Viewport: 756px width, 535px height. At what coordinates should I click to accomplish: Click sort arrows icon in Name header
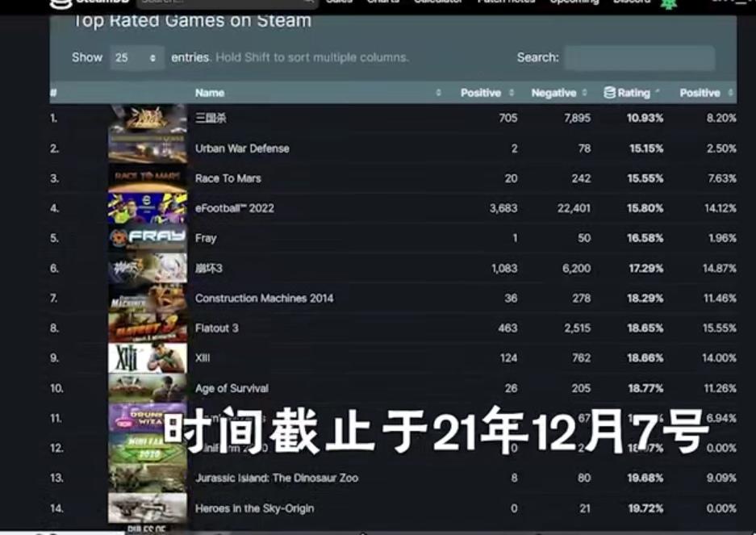[x=438, y=92]
